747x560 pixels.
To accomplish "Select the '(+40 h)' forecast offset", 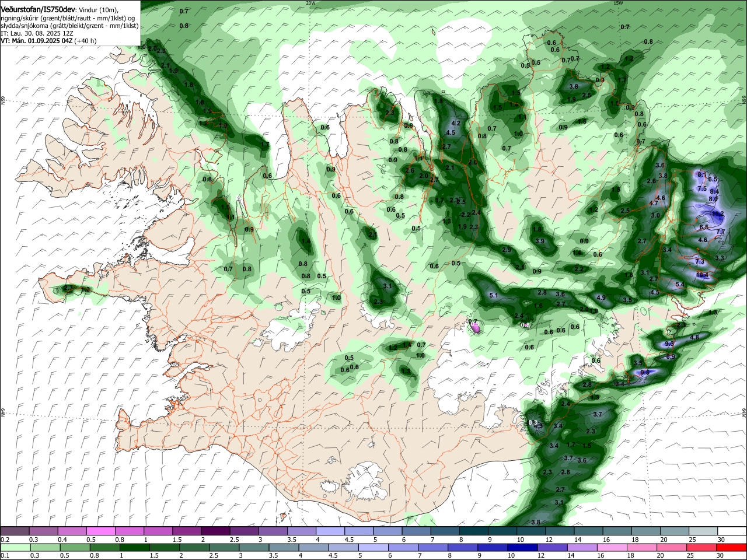I will pyautogui.click(x=86, y=41).
